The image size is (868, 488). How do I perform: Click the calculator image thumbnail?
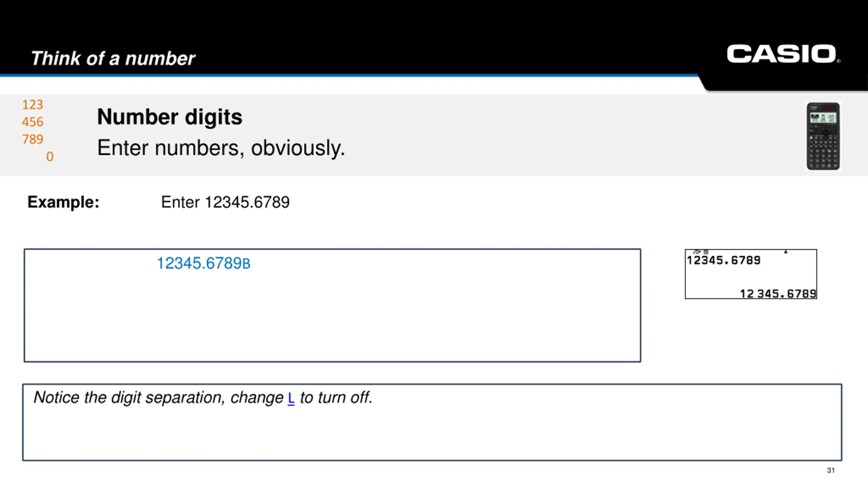coord(823,136)
